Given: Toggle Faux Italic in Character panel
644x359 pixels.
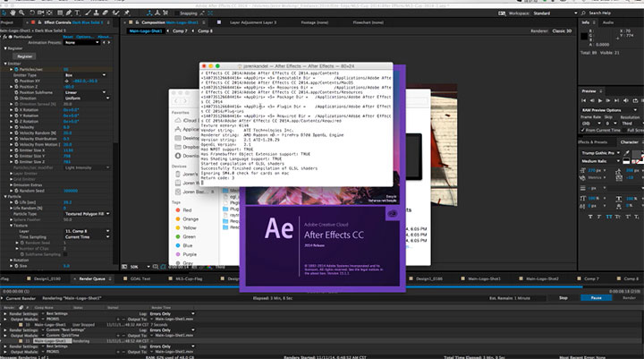Looking at the screenshot, I should pos(599,217).
